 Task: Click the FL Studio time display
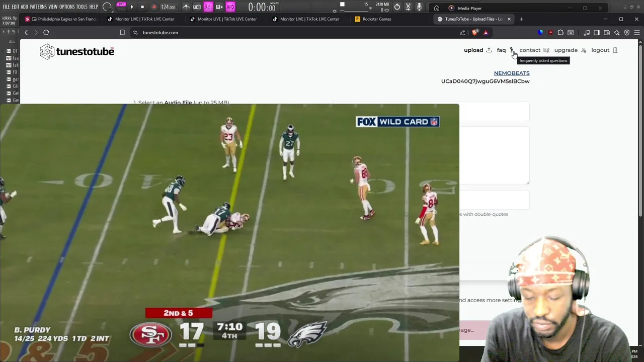(x=262, y=7)
